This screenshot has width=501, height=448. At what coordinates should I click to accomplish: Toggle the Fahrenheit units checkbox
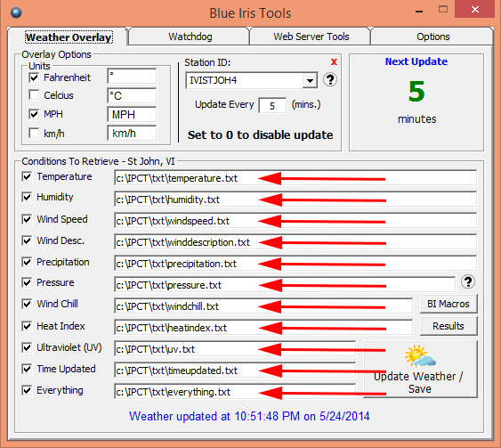pyautogui.click(x=34, y=77)
